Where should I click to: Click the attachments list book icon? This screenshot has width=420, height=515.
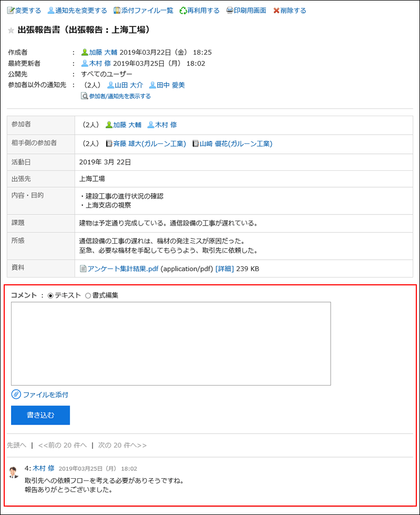click(x=117, y=11)
